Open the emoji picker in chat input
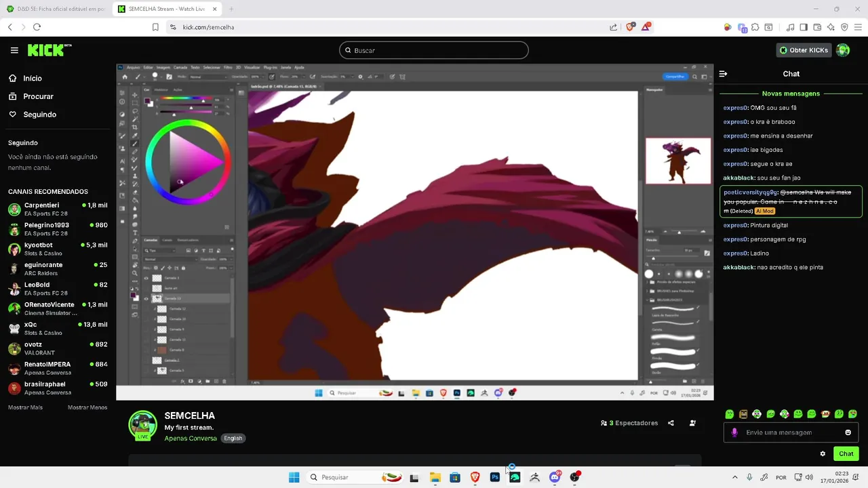This screenshot has height=488, width=868. click(848, 432)
